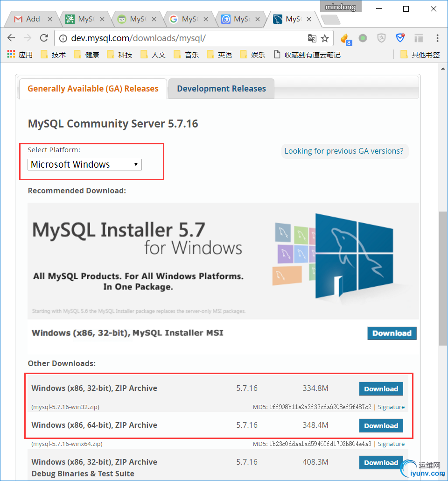Close the Gmail 'Add' tab
This screenshot has height=481, width=448.
click(x=49, y=19)
